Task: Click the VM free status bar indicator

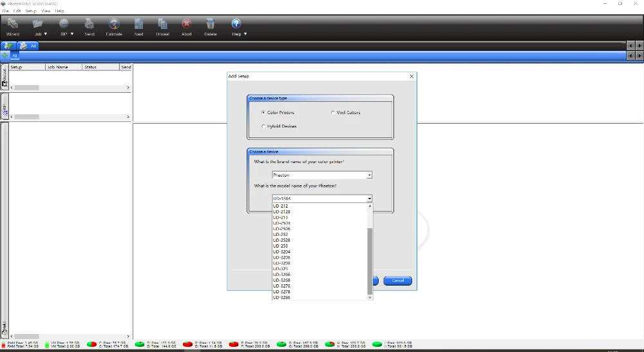Action: (63, 345)
